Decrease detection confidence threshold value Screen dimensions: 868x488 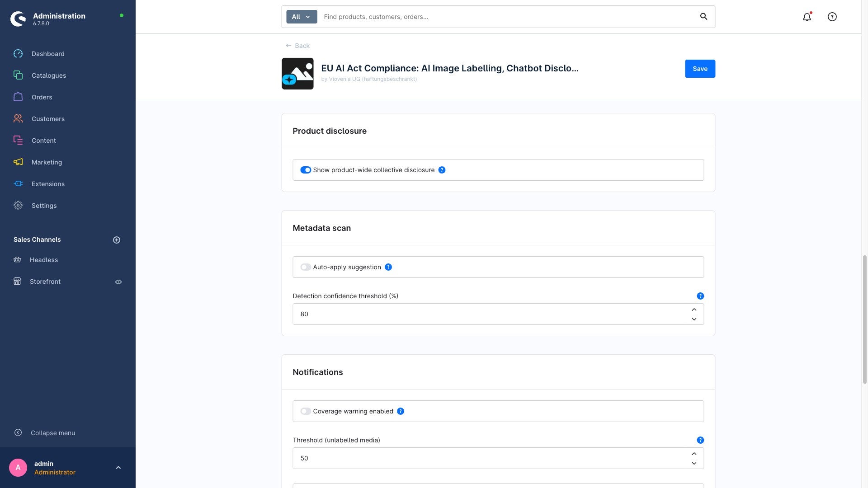pyautogui.click(x=694, y=319)
